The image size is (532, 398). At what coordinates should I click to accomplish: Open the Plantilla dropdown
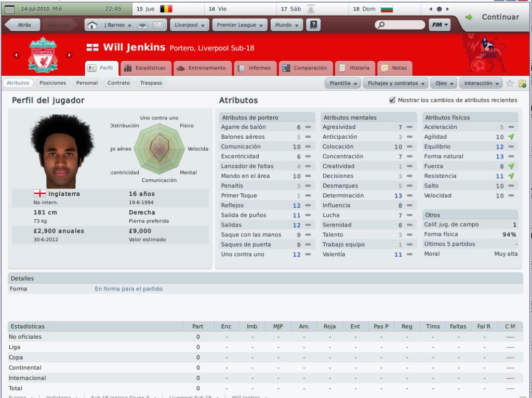(x=343, y=83)
